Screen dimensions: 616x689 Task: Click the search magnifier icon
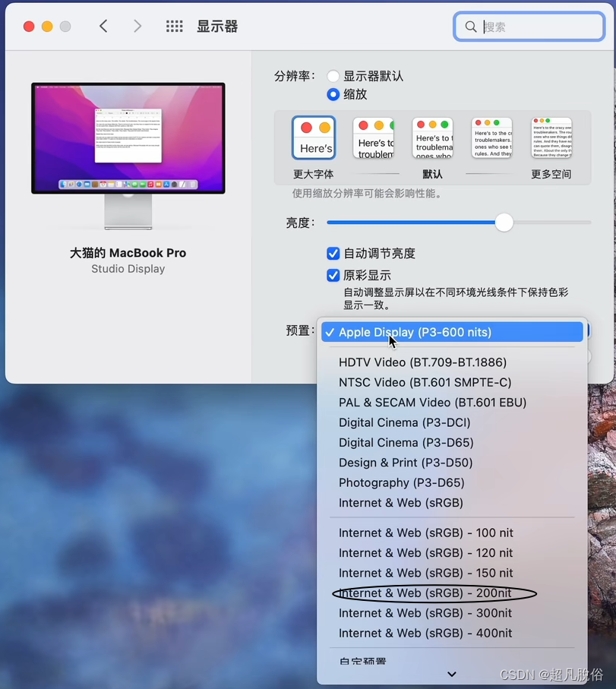[x=471, y=27]
